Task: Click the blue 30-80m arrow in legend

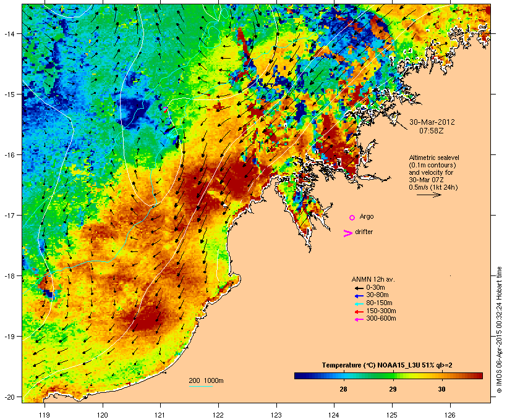Action: click(359, 296)
